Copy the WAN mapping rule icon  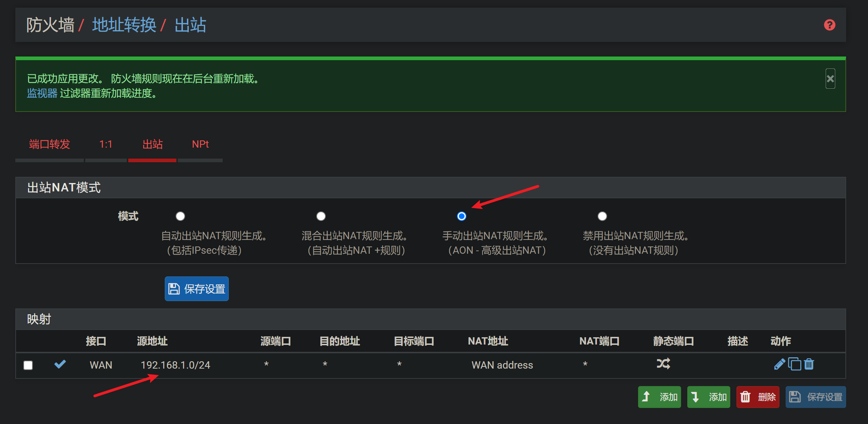tap(794, 364)
